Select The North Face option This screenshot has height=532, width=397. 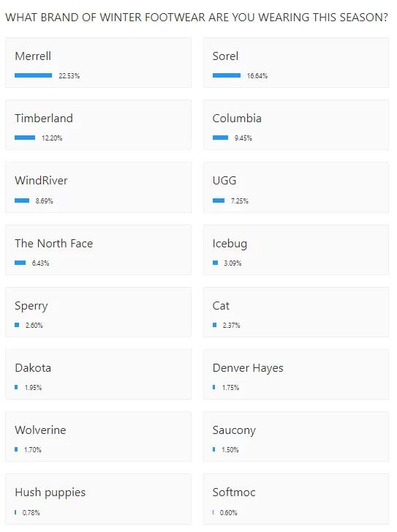[98, 250]
